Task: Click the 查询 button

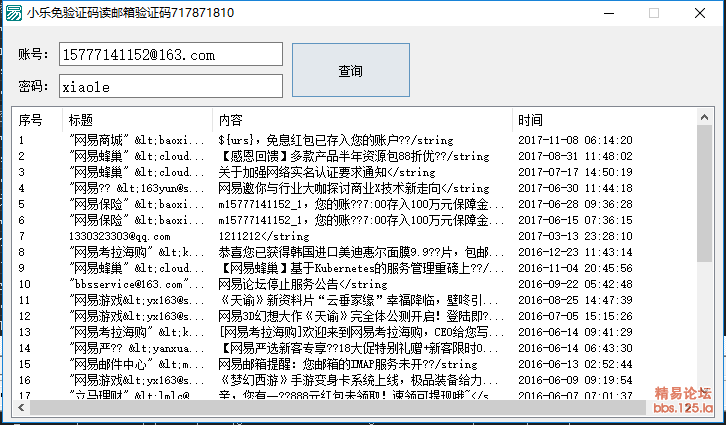Action: pos(350,71)
